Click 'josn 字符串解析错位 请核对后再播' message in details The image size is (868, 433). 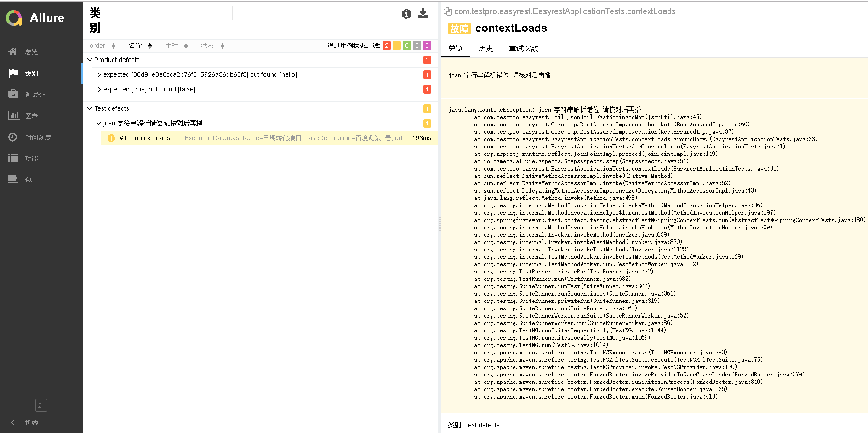[500, 75]
